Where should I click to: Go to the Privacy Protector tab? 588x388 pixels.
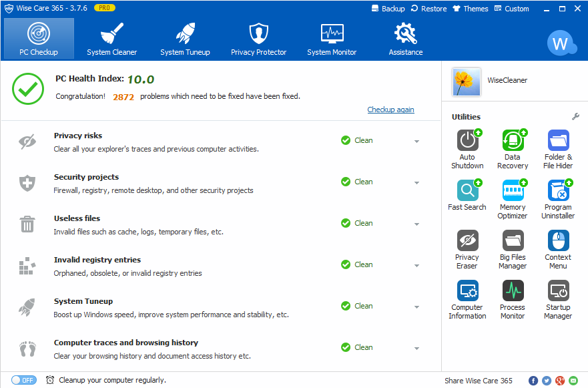(x=258, y=39)
